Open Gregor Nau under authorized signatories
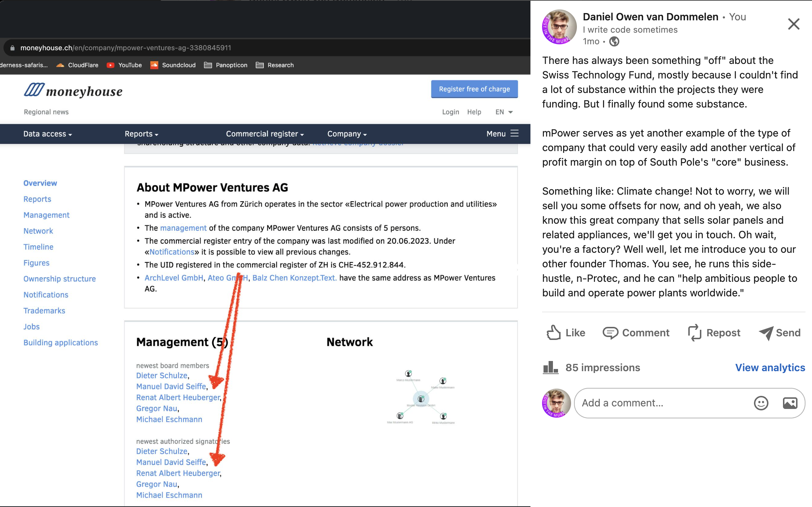The height and width of the screenshot is (507, 812). coord(157,484)
